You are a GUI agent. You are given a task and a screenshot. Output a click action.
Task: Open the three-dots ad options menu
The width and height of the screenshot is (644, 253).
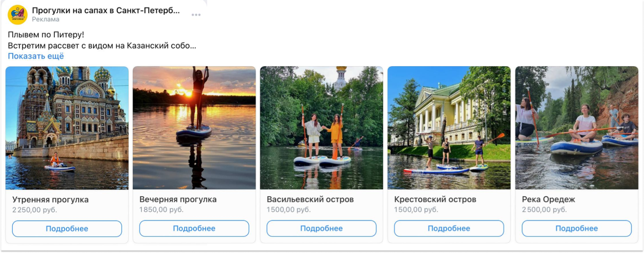196,15
